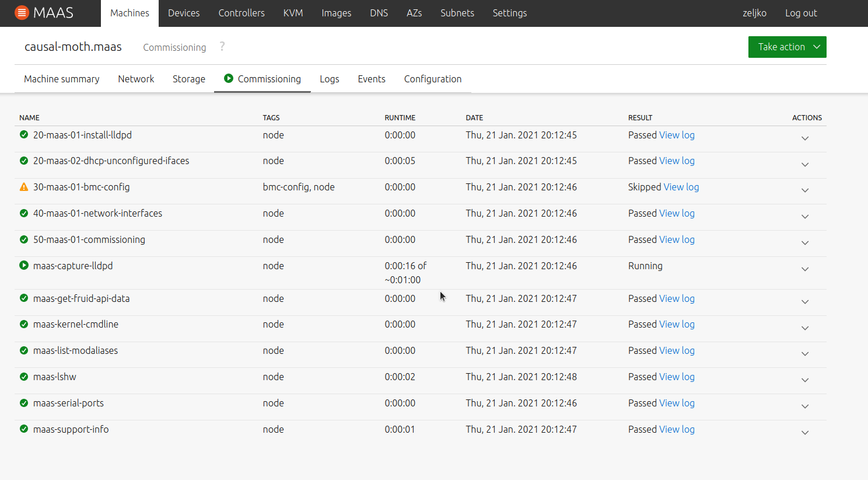
Task: Click the help question mark icon
Action: pos(222,46)
